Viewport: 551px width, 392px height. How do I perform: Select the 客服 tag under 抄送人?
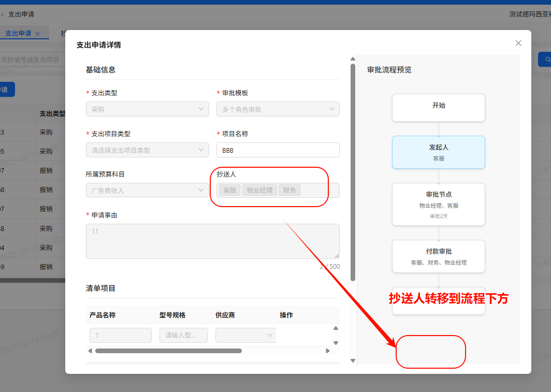tap(229, 190)
